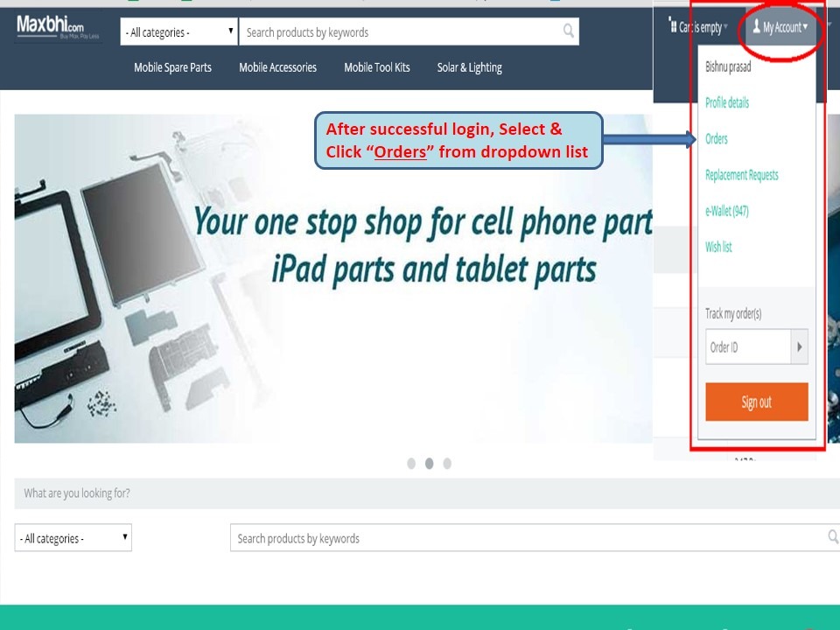Open the Maxbhi.com logo homepage

point(58,27)
